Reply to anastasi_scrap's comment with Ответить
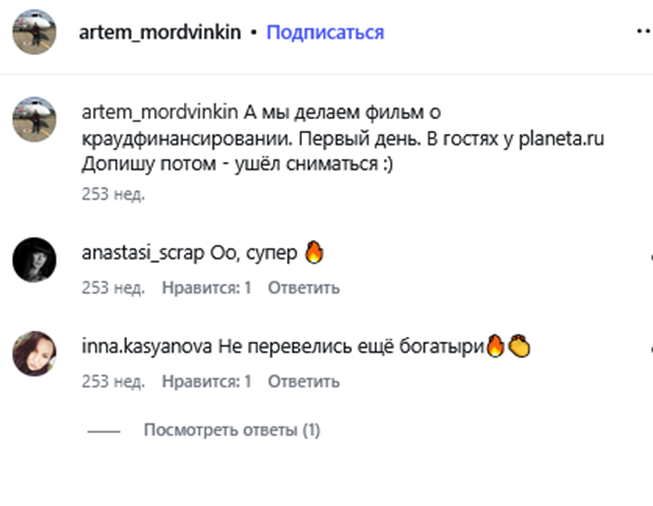Viewport: 653px width, 506px height. click(304, 288)
